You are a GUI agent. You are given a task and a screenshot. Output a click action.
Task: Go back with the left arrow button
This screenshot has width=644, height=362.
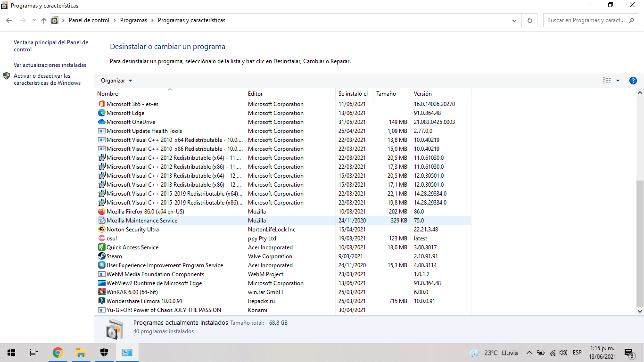[9, 20]
